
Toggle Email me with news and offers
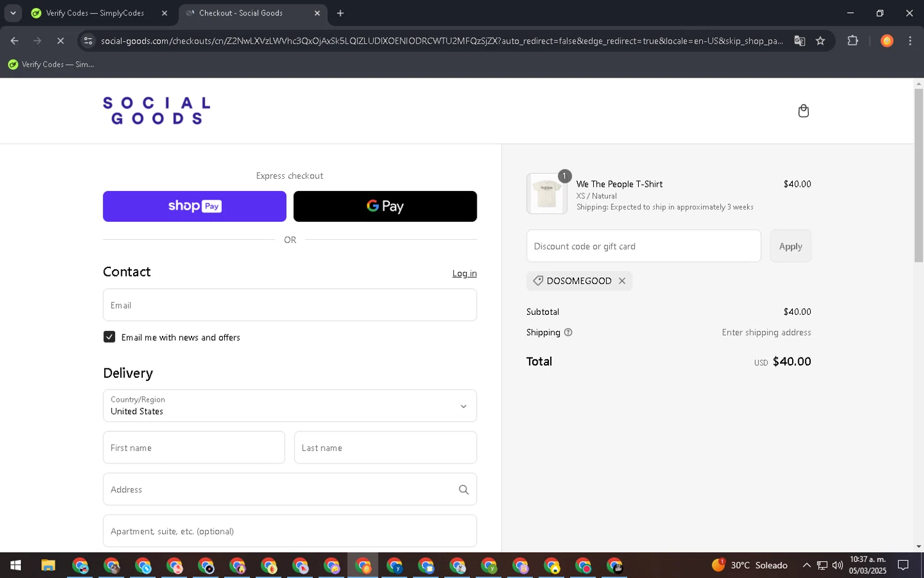(x=109, y=337)
